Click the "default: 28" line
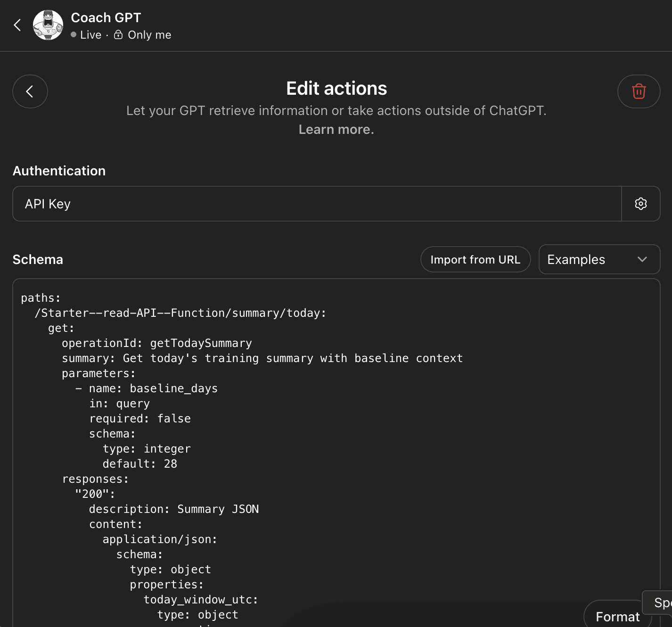Screen dimensions: 672x627 [140, 464]
